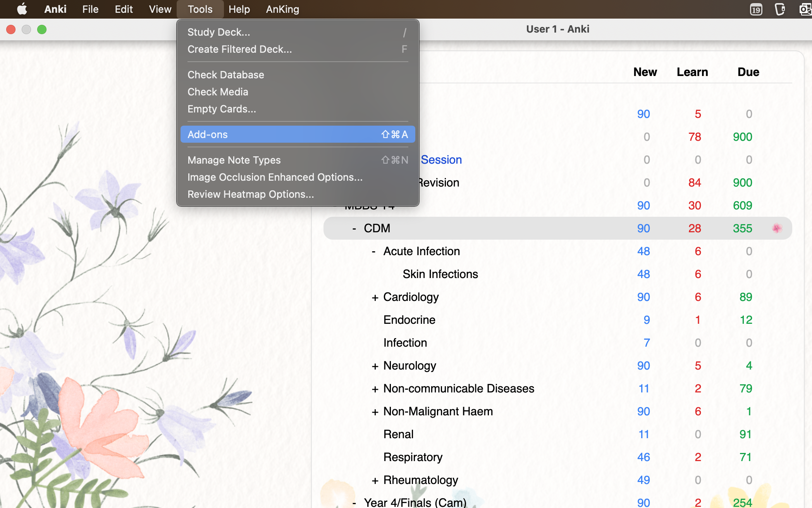Expand Non-communicable Diseases deck
This screenshot has height=508, width=812.
coord(375,389)
